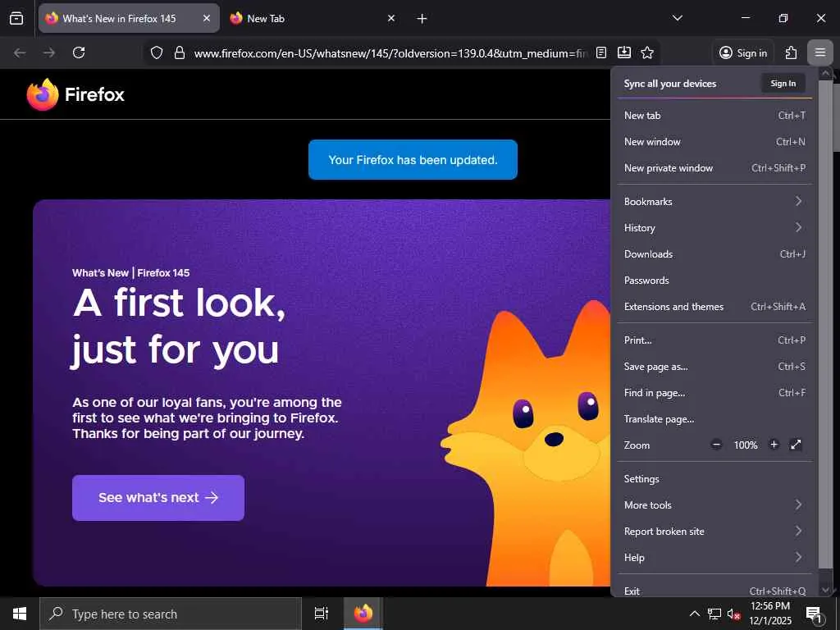Viewport: 840px width, 630px height.
Task: Click muted volume tray icon
Action: coord(733,614)
